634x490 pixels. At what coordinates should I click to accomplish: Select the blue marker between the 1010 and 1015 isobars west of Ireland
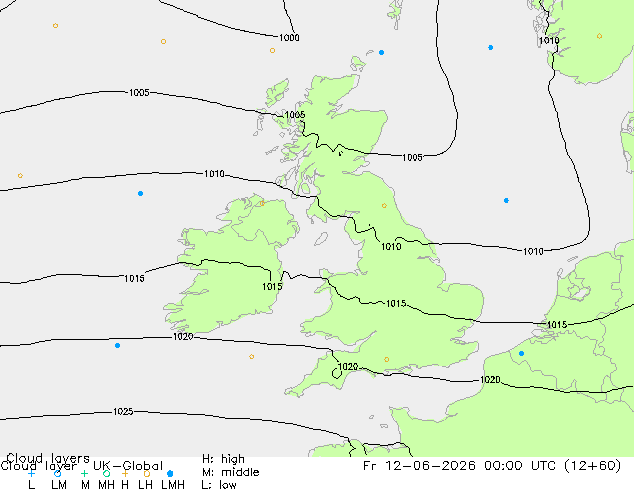140,193
